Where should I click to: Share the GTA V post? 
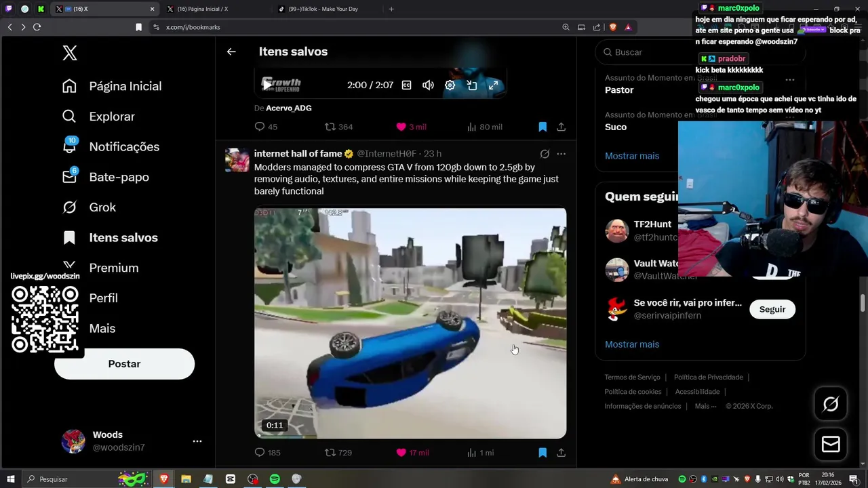click(561, 453)
